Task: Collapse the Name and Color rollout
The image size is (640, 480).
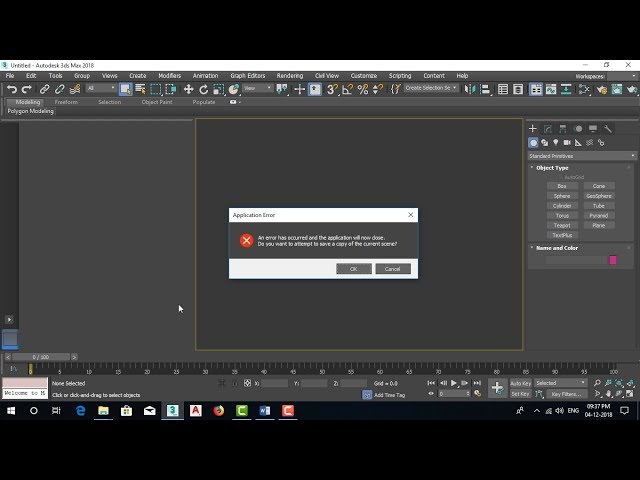Action: pos(532,248)
